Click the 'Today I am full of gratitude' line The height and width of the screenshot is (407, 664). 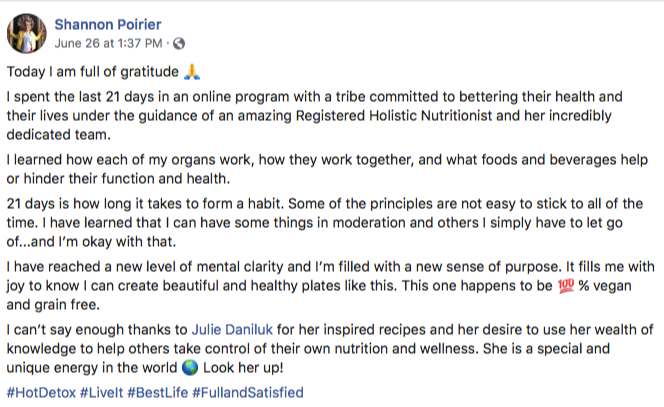[x=92, y=72]
